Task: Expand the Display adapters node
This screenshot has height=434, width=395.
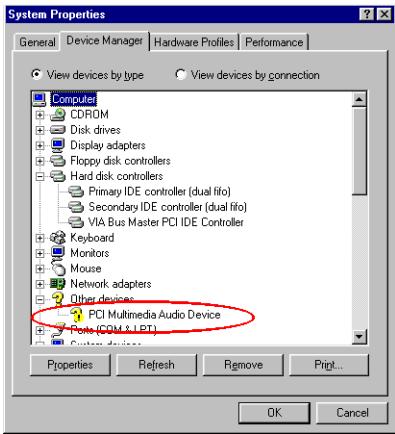Action: 40,146
